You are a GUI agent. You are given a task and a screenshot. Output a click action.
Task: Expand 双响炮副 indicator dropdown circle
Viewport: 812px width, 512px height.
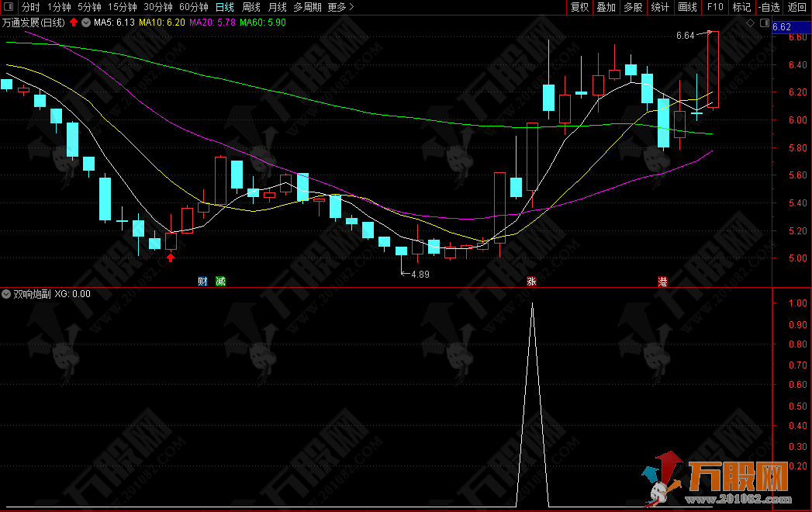(6, 294)
